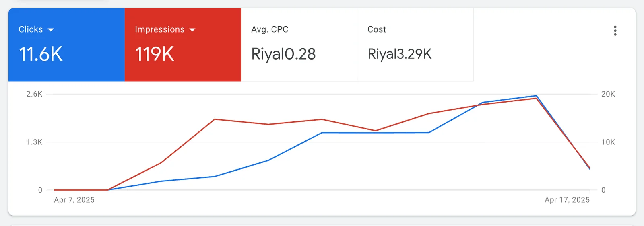Click the Apr 7, 2025 start date label

click(74, 200)
